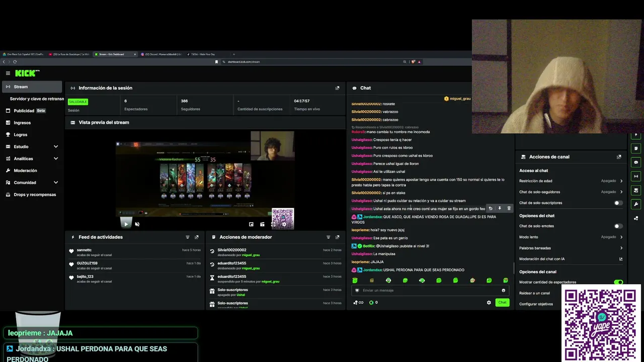Viewport: 644px width, 362px height.
Task: Select the last green emote in emote row
Action: (506, 281)
